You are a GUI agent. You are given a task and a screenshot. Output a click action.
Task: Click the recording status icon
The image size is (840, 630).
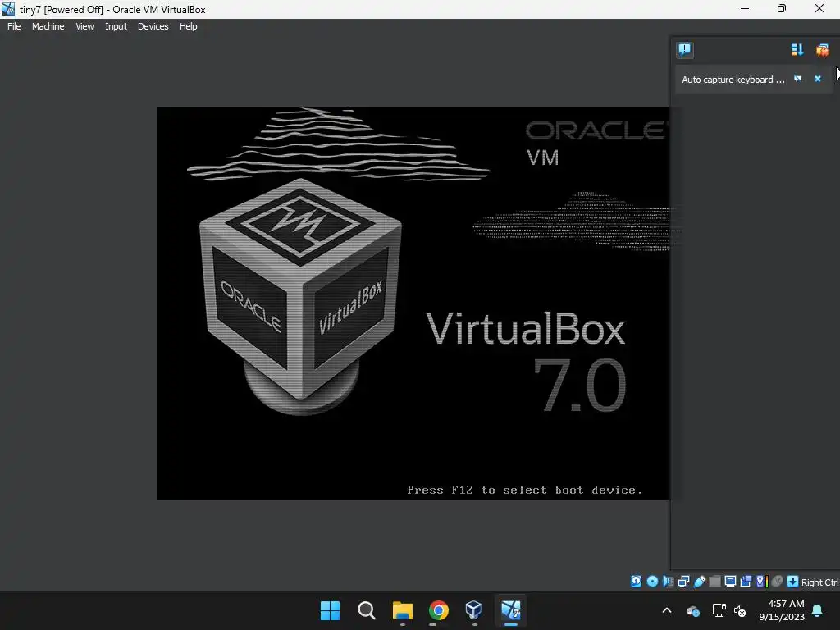746,582
